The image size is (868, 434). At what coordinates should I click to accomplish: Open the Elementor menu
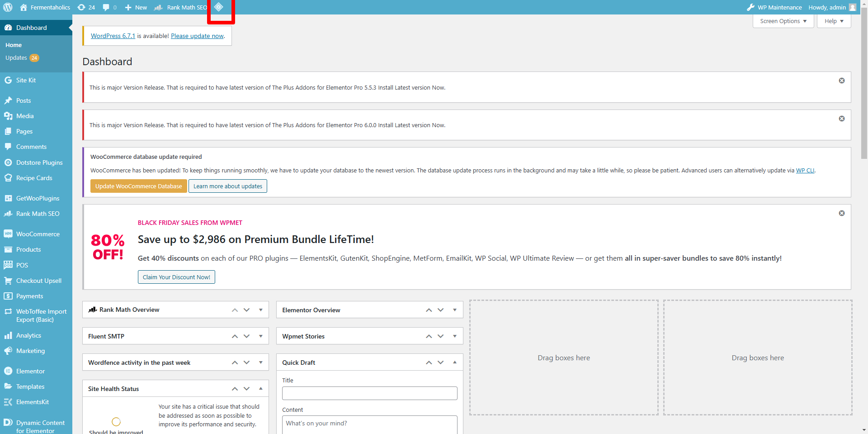[36, 371]
